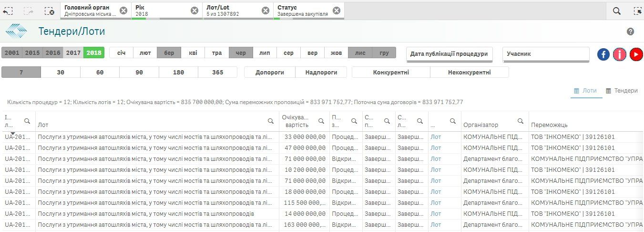
Task: Select month січ filter
Action: pyautogui.click(x=122, y=53)
